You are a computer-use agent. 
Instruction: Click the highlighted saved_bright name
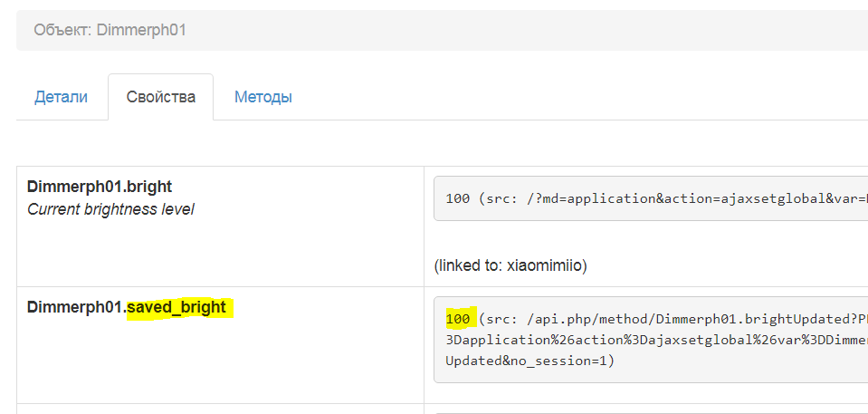point(176,308)
